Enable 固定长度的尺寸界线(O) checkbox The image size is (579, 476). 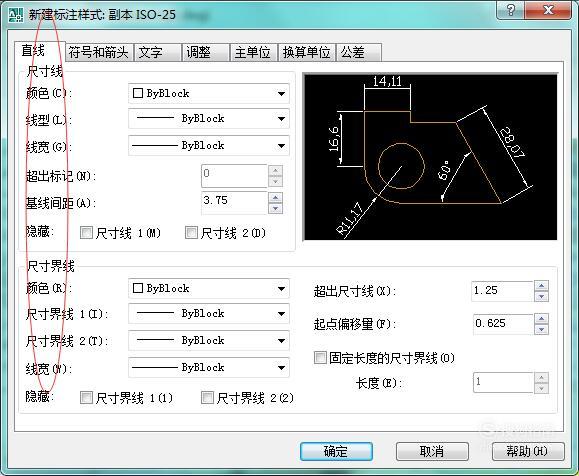pos(320,357)
